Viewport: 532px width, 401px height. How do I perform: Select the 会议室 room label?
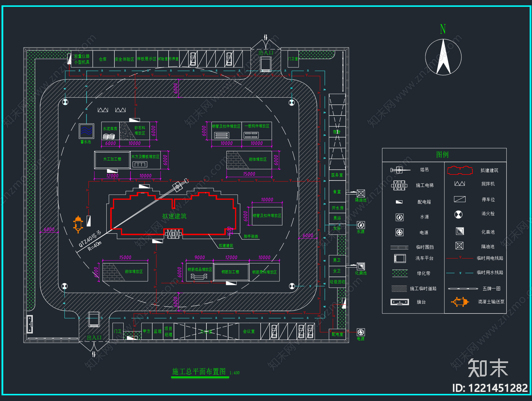click(249, 332)
